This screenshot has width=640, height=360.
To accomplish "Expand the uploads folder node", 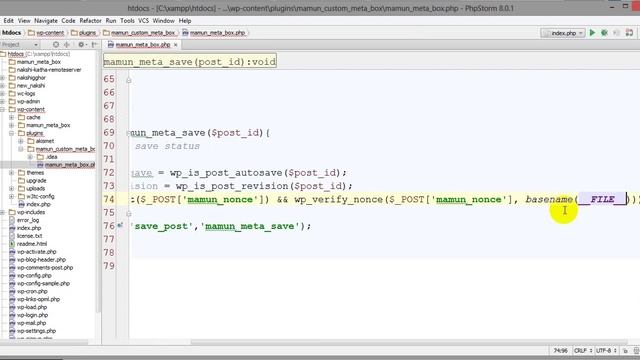I will [x=12, y=188].
